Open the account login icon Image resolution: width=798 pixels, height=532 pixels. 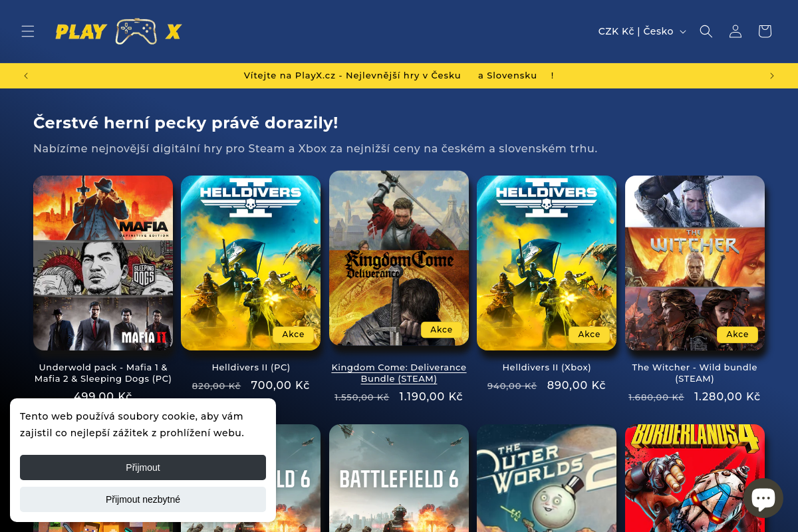735,31
